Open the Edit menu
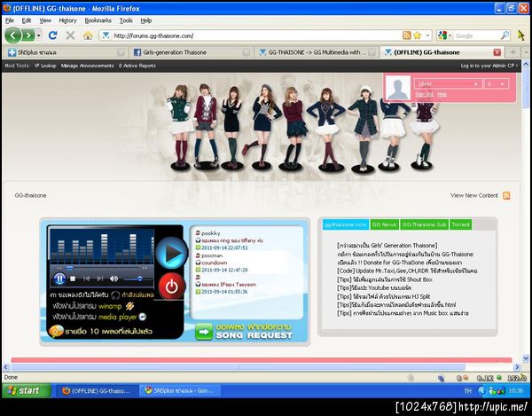Image resolution: width=532 pixels, height=416 pixels. (27, 20)
